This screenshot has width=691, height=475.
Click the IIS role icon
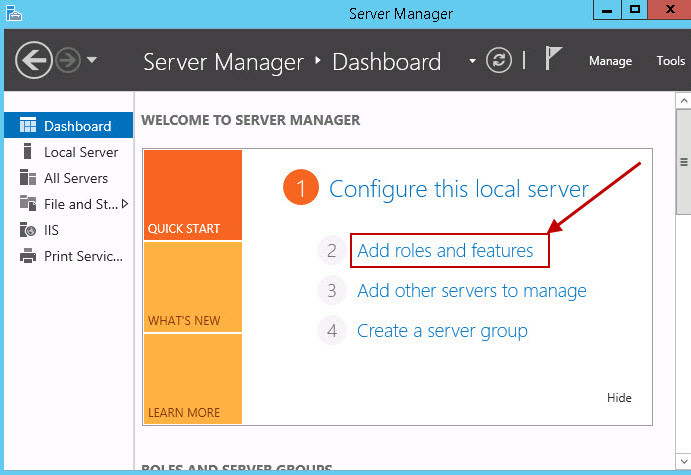[x=28, y=230]
